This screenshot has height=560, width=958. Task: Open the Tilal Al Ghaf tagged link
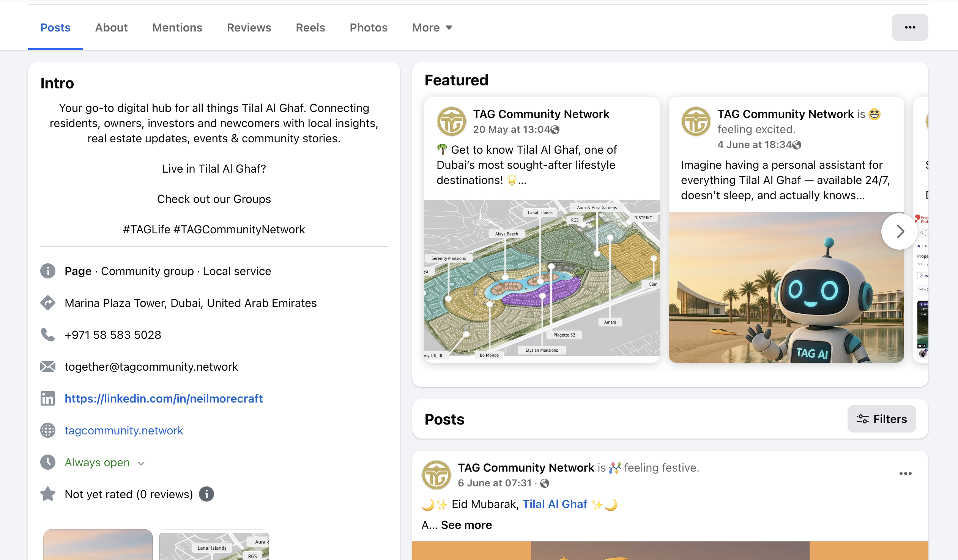[x=555, y=505]
